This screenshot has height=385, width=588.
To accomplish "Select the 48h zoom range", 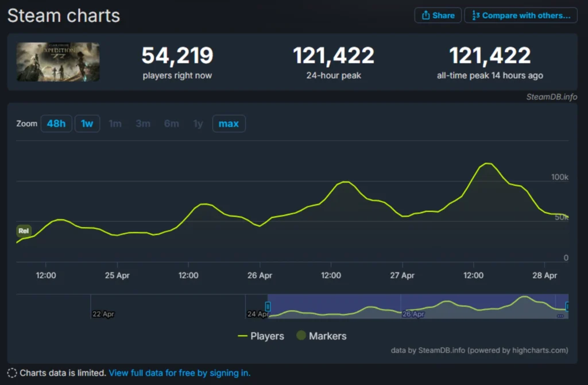I will click(x=56, y=124).
